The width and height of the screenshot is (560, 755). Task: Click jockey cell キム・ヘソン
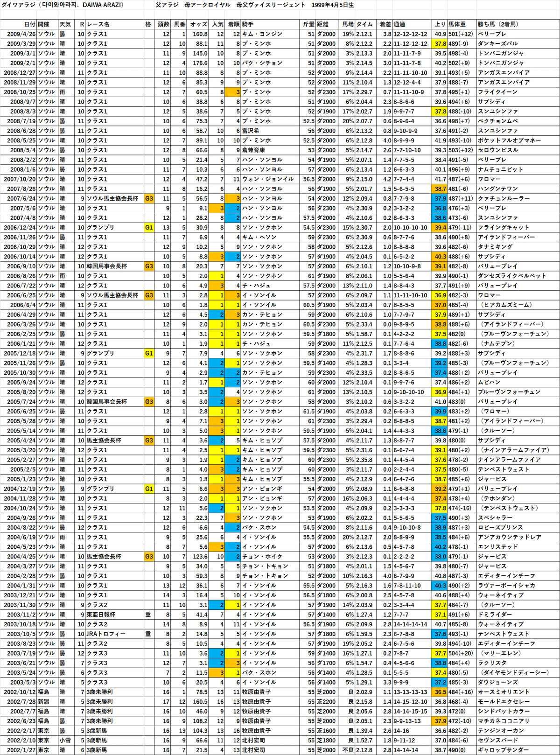point(259,237)
